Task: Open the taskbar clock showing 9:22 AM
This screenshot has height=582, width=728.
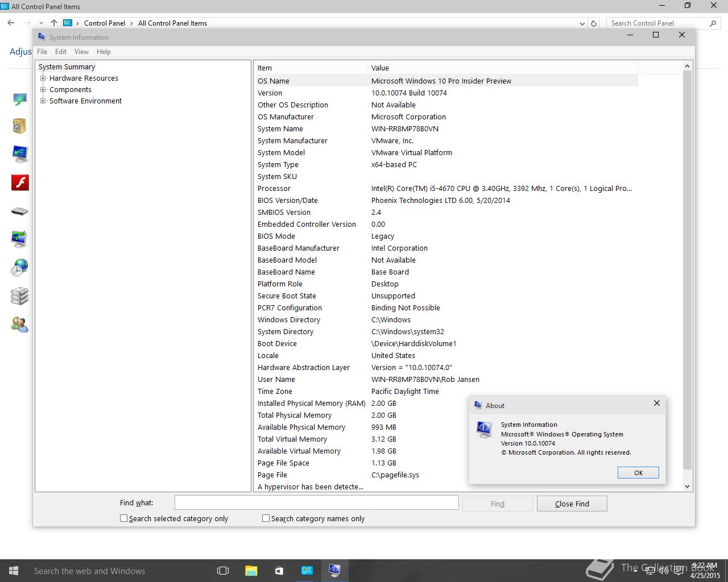Action: (x=705, y=571)
